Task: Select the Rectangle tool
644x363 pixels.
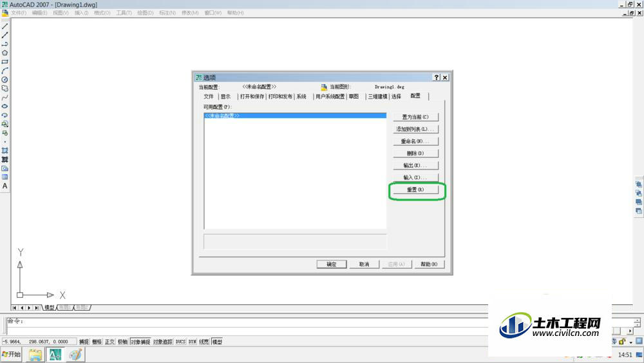Action: point(5,62)
